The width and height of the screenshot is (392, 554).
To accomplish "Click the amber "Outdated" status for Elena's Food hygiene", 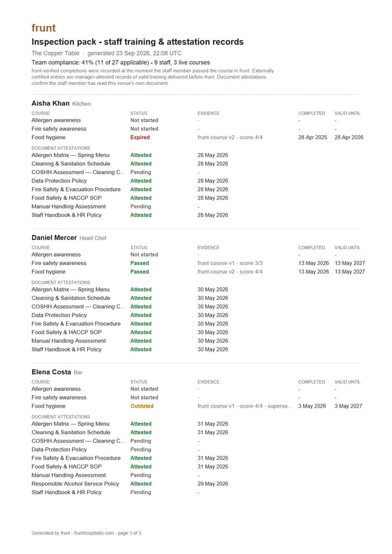I will click(142, 406).
